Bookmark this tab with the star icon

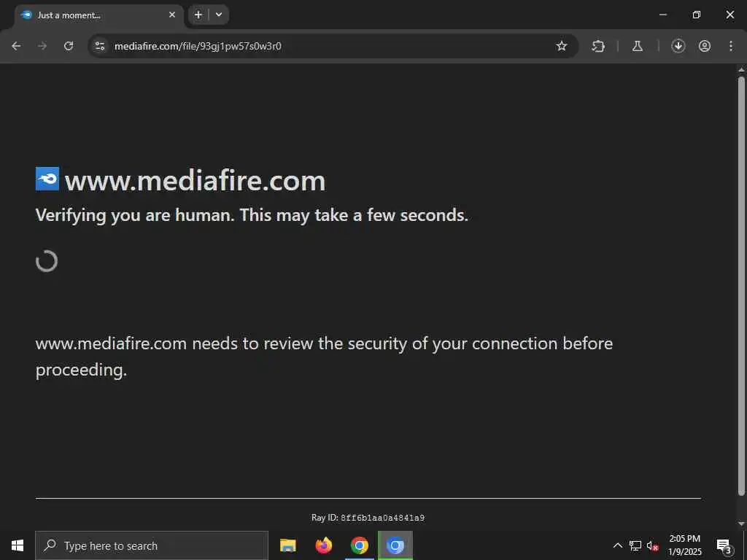[x=562, y=46]
